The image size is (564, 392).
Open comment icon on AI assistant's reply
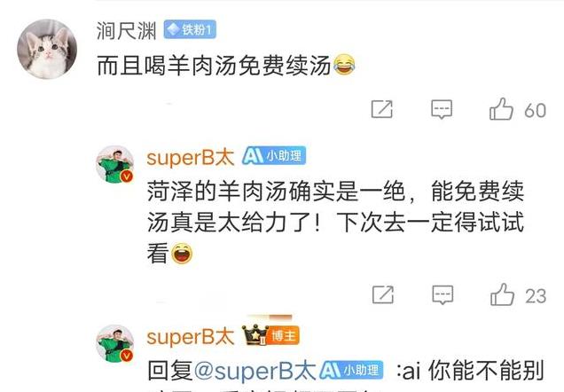(443, 295)
